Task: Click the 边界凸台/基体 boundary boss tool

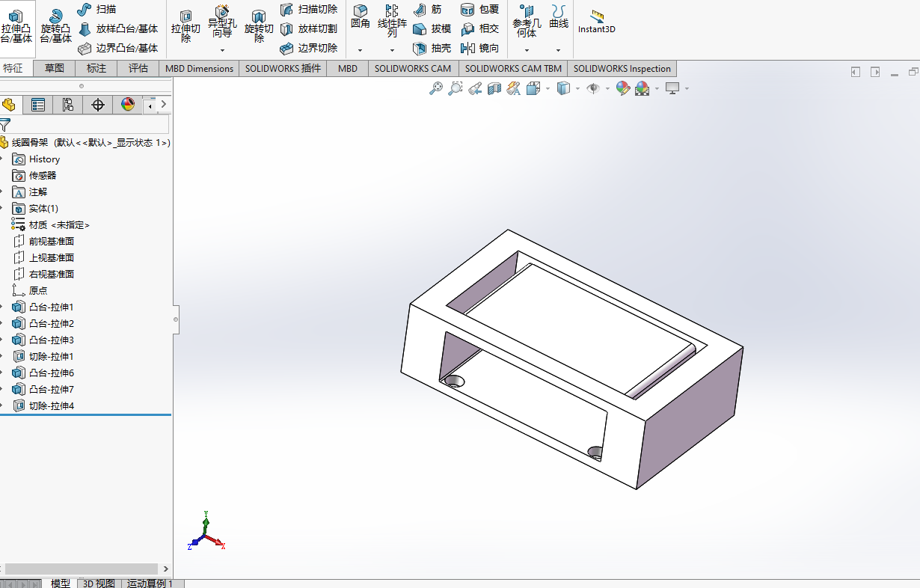Action: tap(118, 48)
